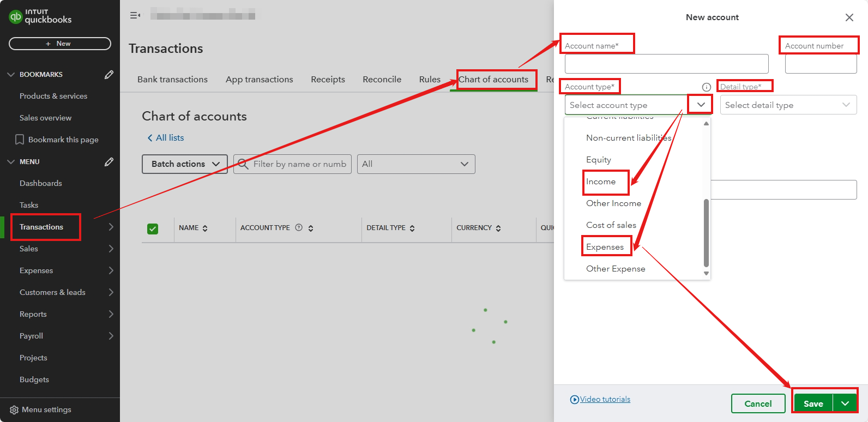Click the + New button
This screenshot has height=422, width=868.
click(60, 44)
